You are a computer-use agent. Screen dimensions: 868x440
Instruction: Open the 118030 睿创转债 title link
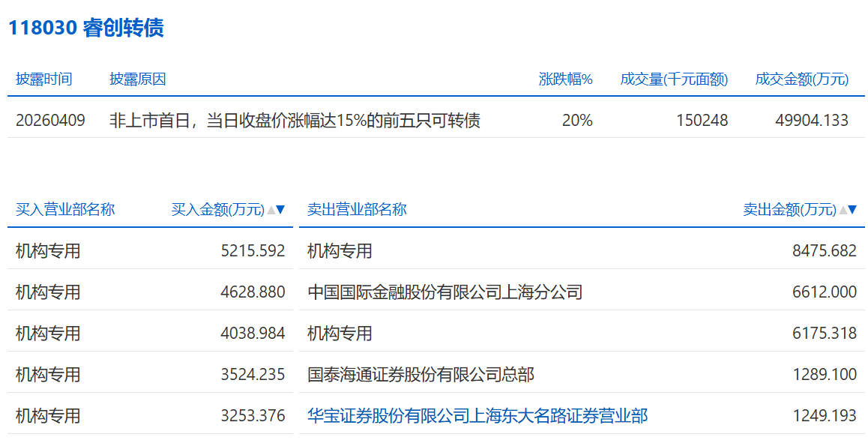click(x=85, y=28)
